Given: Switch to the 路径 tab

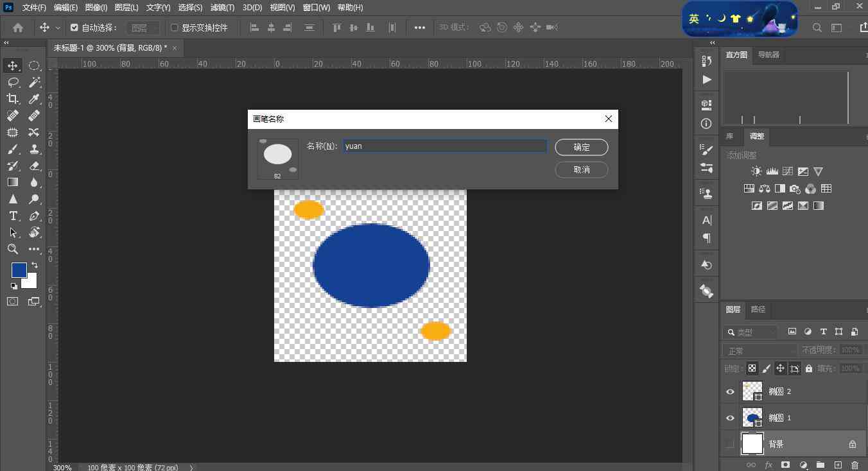Looking at the screenshot, I should 758,309.
